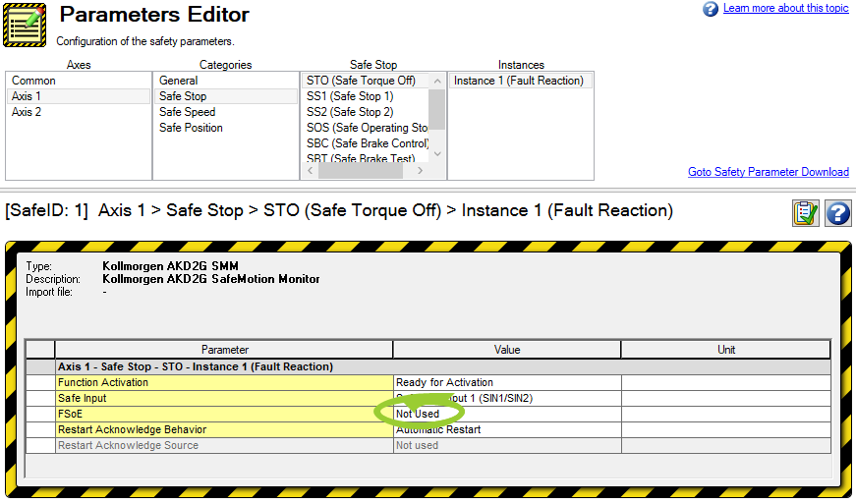Open the Automatic Restart value cell

click(507, 429)
